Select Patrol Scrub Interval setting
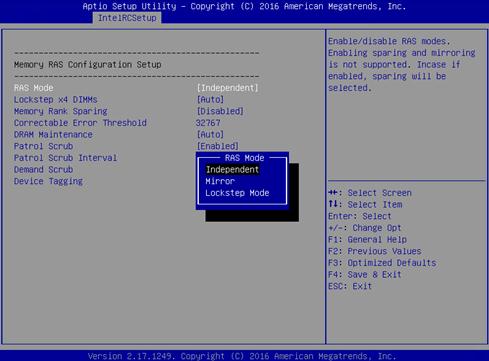The image size is (489, 361). (65, 158)
